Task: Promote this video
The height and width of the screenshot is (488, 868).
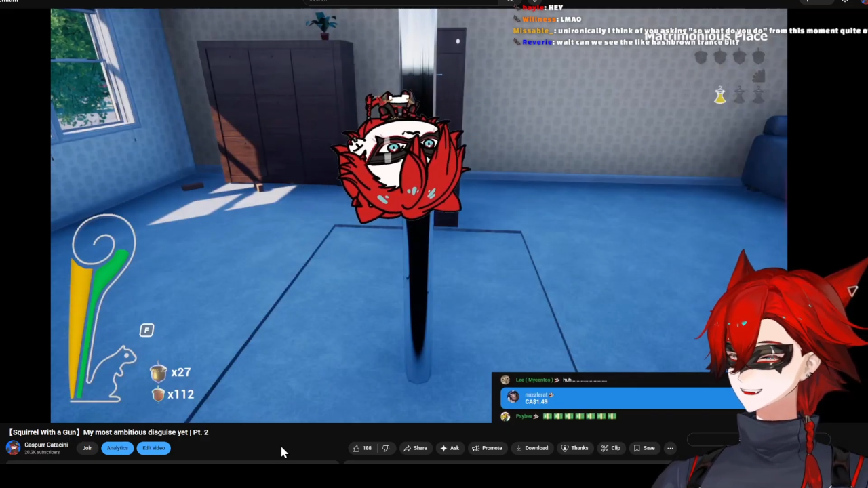Action: 487,448
